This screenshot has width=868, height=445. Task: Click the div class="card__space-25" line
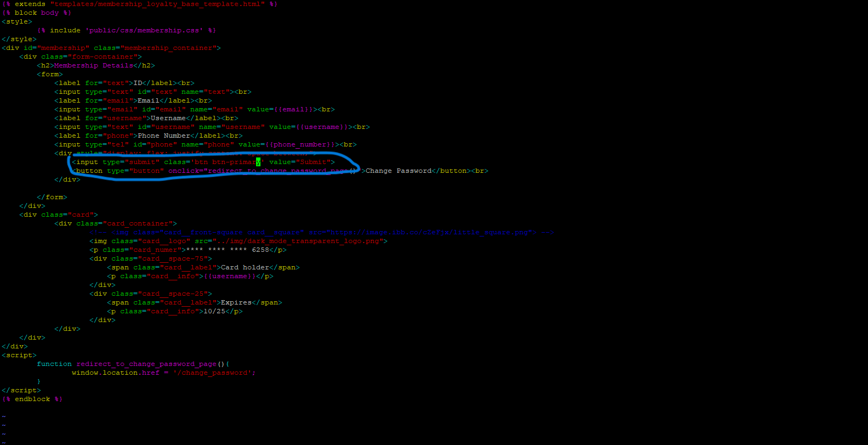151,294
